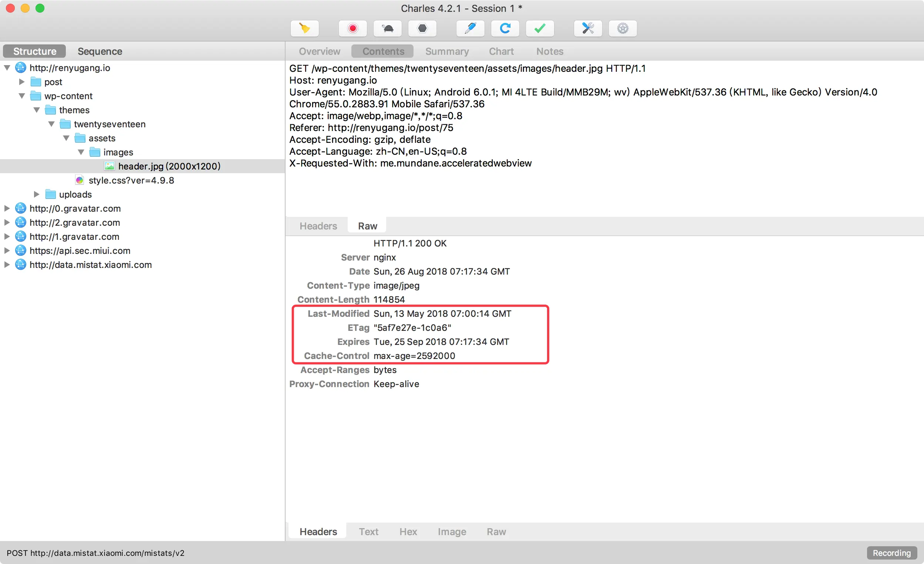Open the Notes tab
This screenshot has height=564, width=924.
550,51
